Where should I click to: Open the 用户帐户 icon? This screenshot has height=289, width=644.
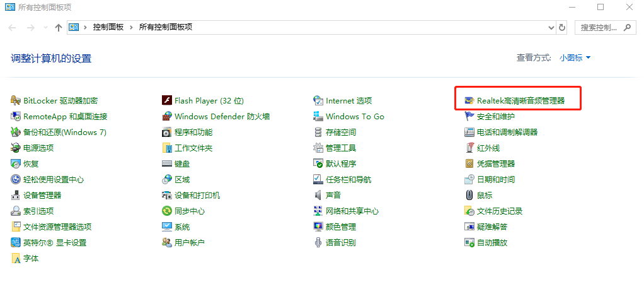tap(167, 242)
